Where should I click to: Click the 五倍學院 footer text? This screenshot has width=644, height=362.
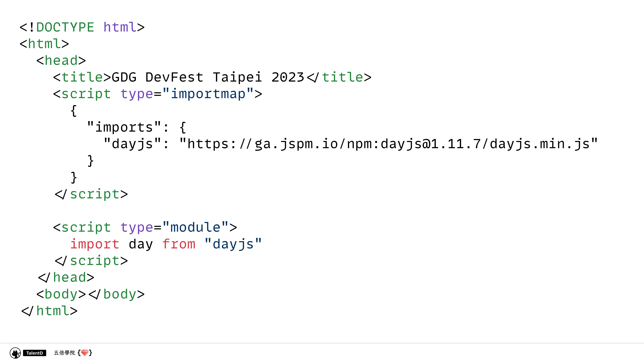pos(64,353)
